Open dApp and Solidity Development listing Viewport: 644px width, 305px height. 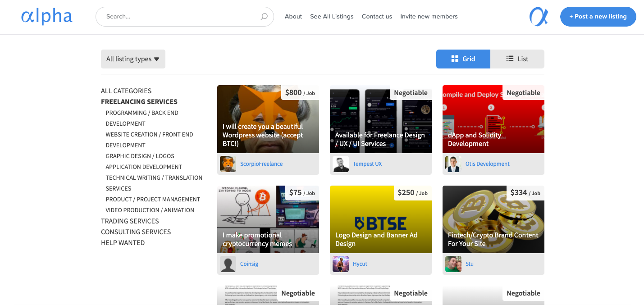click(493, 119)
